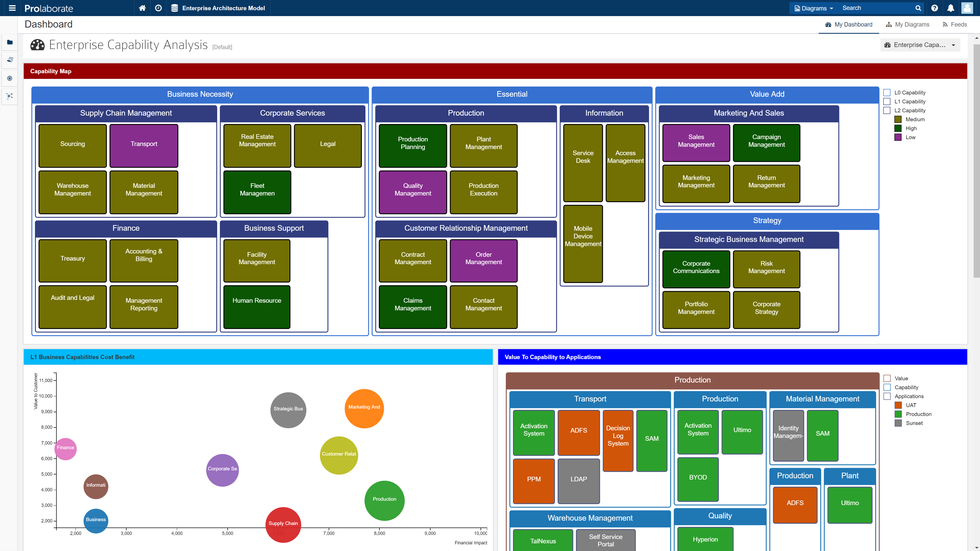Open the hamburger navigation menu
This screenshot has width=980, height=551.
(x=12, y=8)
